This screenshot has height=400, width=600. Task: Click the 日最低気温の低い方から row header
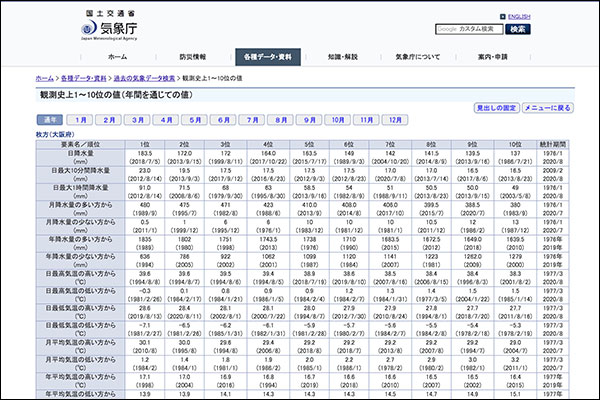[80, 330]
